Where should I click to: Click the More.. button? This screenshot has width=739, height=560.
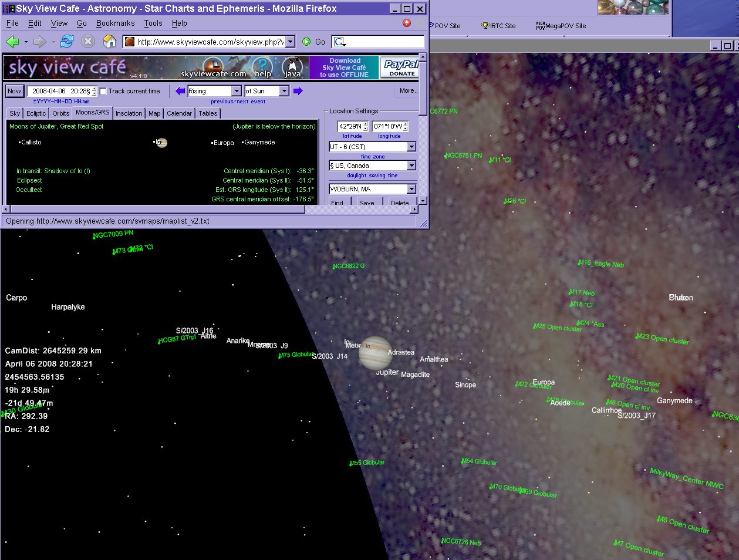coord(408,91)
